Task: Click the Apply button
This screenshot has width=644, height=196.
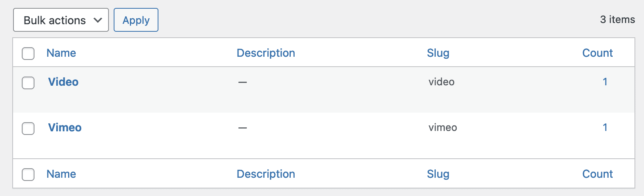Action: pyautogui.click(x=136, y=20)
